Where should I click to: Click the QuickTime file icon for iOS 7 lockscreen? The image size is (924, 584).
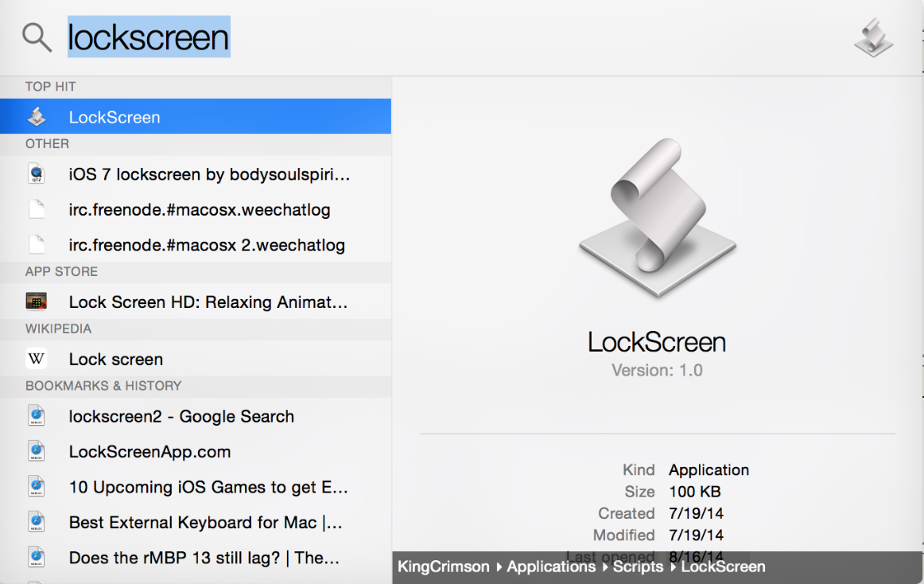coord(37,174)
